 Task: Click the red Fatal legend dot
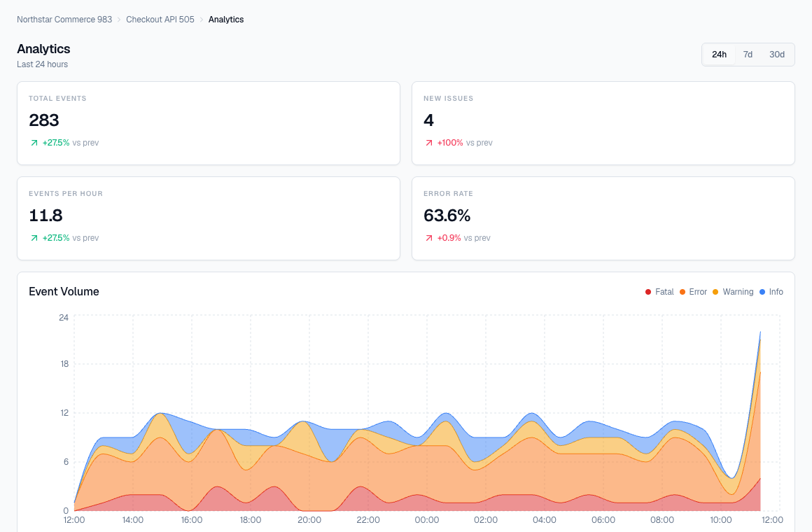pyautogui.click(x=648, y=292)
